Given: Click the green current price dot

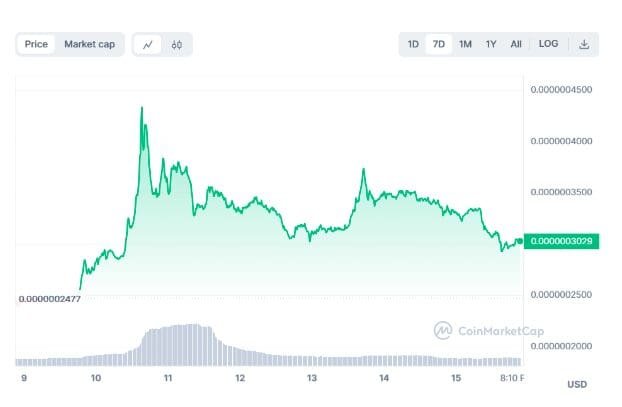Looking at the screenshot, I should click(x=519, y=241).
